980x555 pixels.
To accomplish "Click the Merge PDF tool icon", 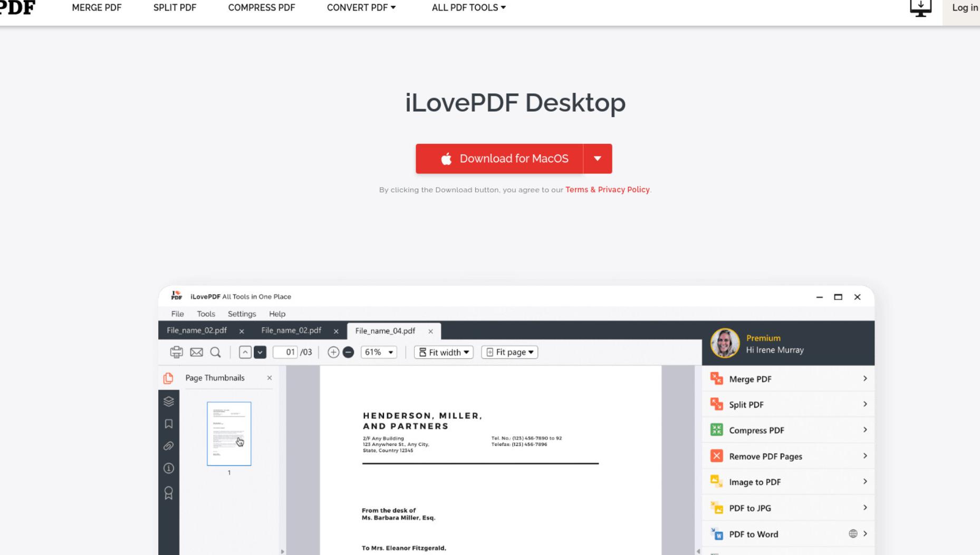I will [x=716, y=378].
